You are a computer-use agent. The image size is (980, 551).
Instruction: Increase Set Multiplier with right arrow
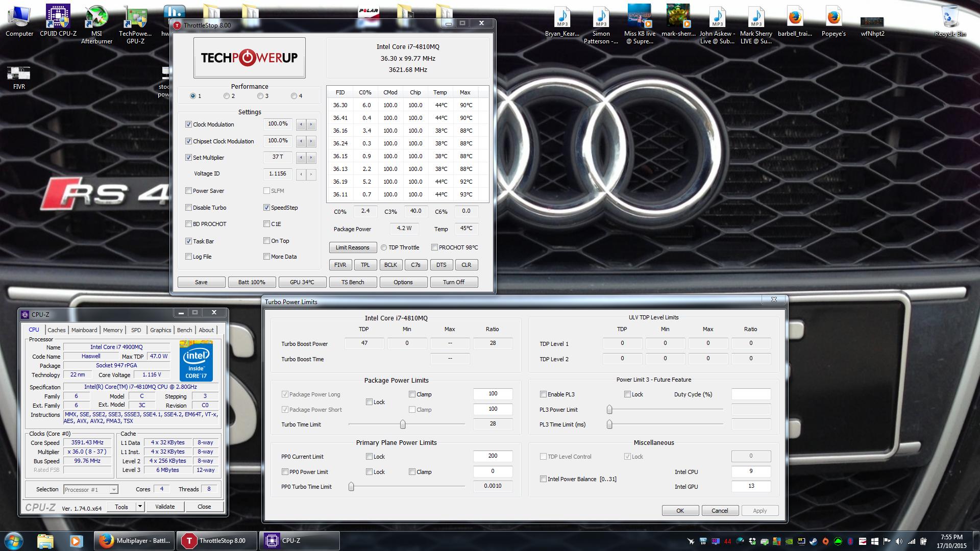(311, 158)
